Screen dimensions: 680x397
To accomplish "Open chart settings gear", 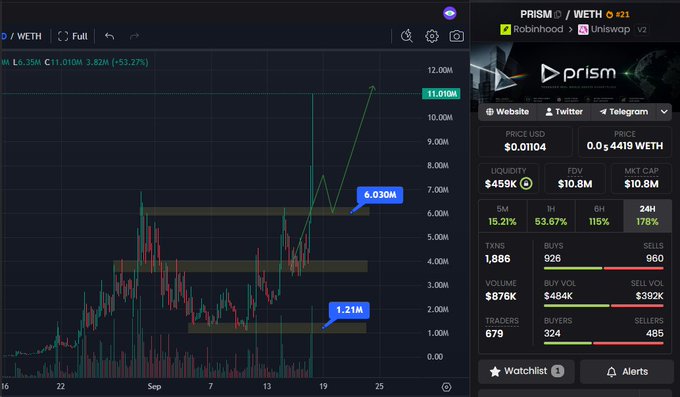I will pos(432,36).
